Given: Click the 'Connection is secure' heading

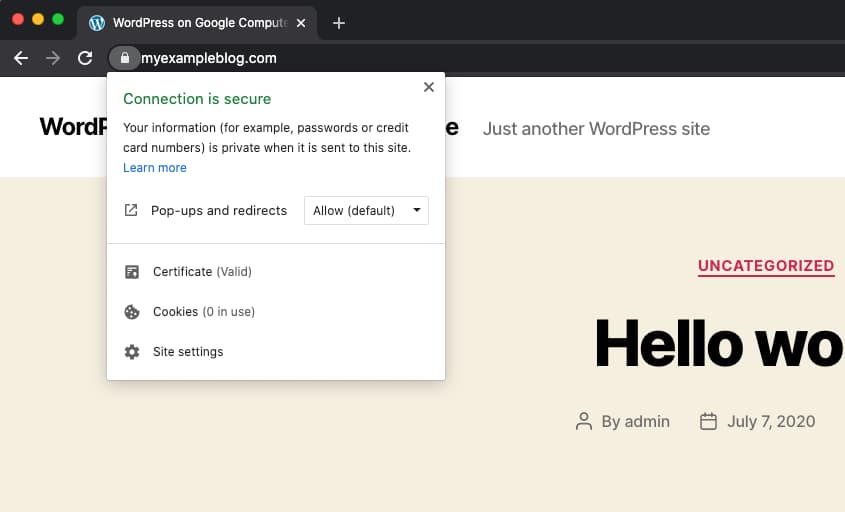Looking at the screenshot, I should [x=197, y=99].
